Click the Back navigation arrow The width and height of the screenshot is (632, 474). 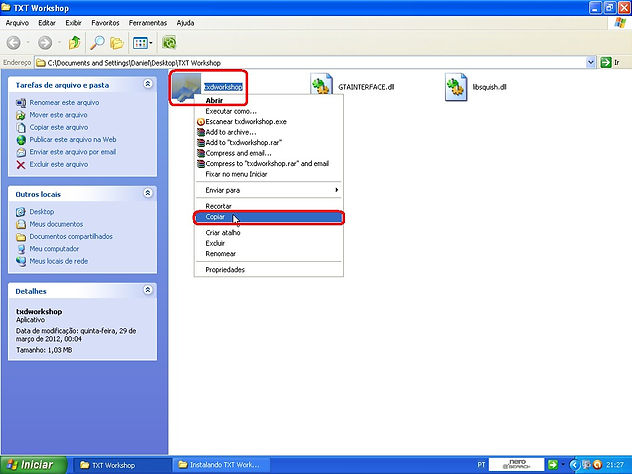(14, 43)
